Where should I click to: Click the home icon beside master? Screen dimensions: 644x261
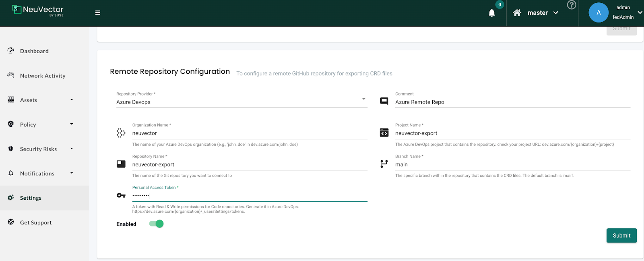[x=517, y=13]
